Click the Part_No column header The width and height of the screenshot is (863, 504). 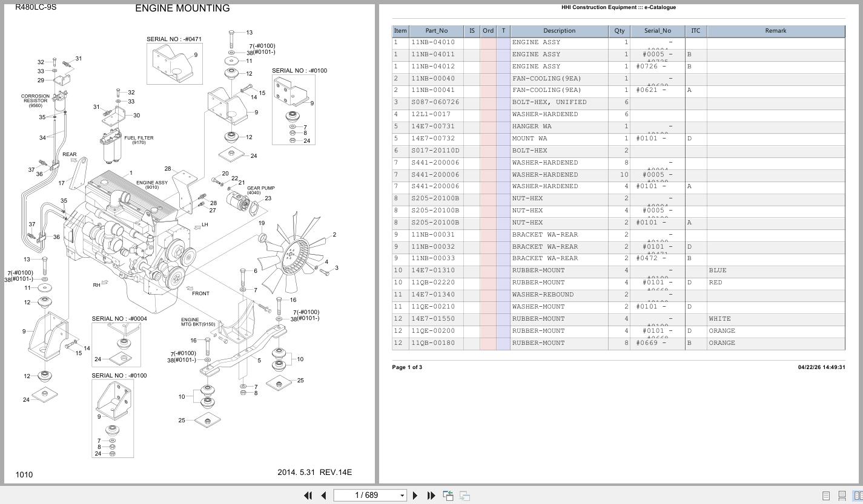pyautogui.click(x=436, y=31)
